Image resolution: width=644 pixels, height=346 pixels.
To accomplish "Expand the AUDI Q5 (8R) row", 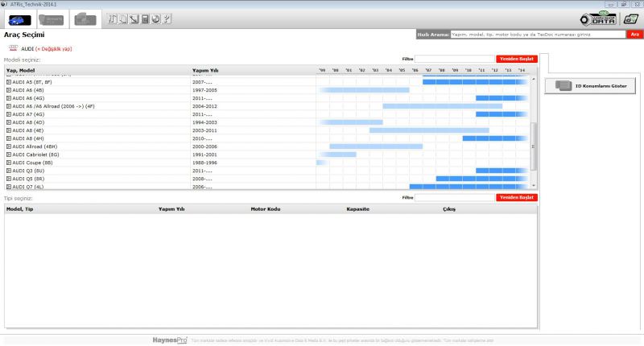I will pos(9,179).
